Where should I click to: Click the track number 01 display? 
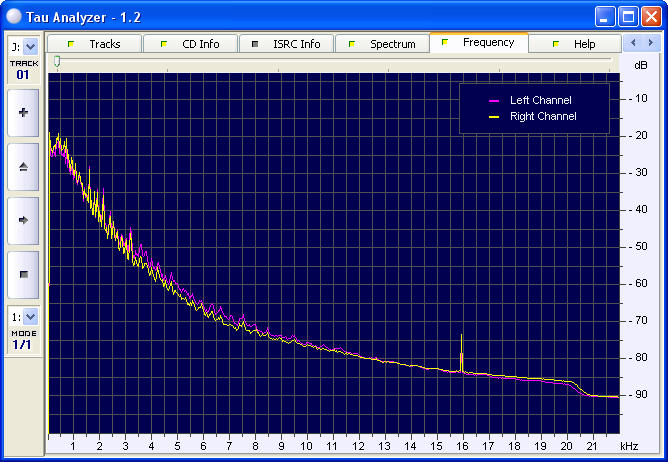coord(23,75)
